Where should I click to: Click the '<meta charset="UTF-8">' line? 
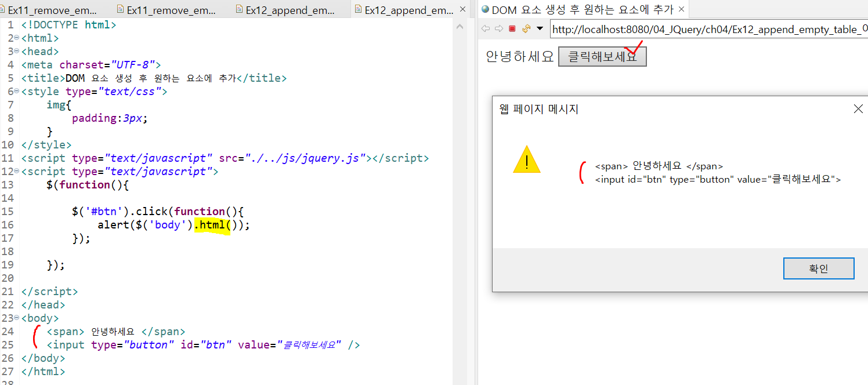click(x=91, y=65)
